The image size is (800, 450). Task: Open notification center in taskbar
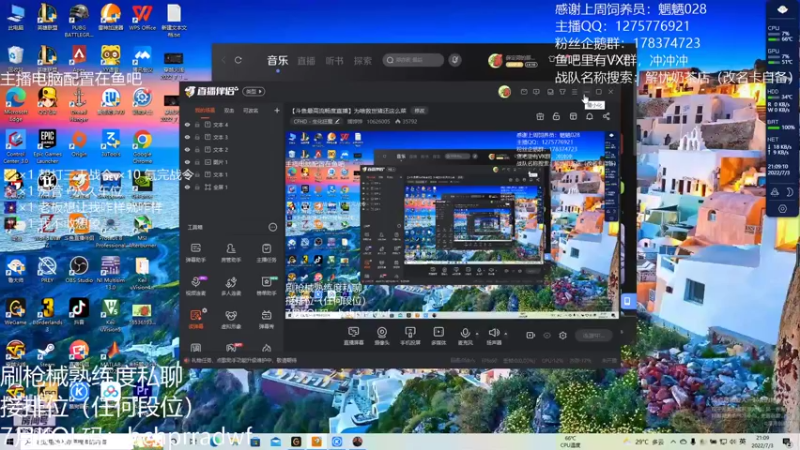787,442
